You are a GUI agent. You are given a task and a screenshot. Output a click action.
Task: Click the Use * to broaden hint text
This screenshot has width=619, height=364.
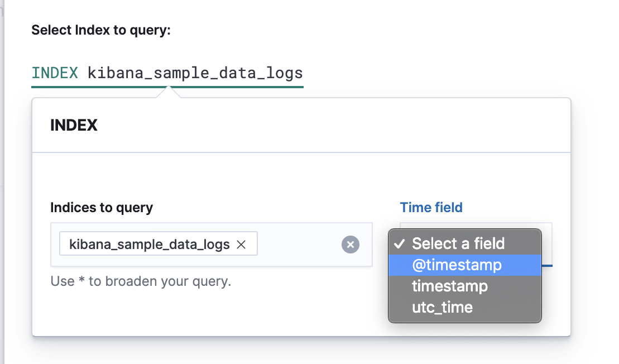click(x=141, y=281)
